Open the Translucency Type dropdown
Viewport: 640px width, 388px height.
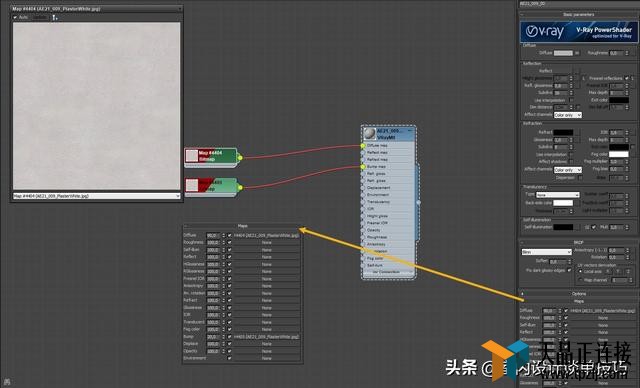click(557, 195)
